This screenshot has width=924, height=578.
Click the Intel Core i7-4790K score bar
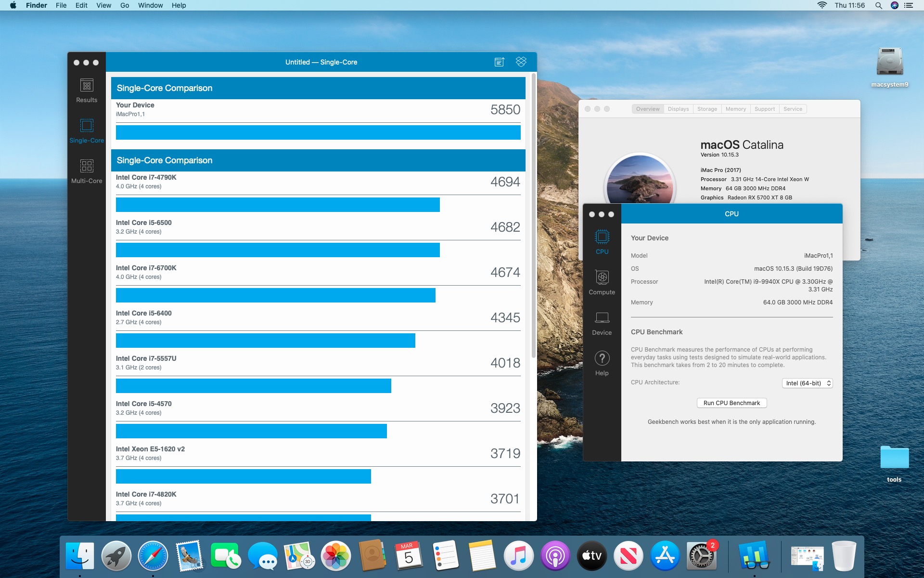tap(278, 205)
